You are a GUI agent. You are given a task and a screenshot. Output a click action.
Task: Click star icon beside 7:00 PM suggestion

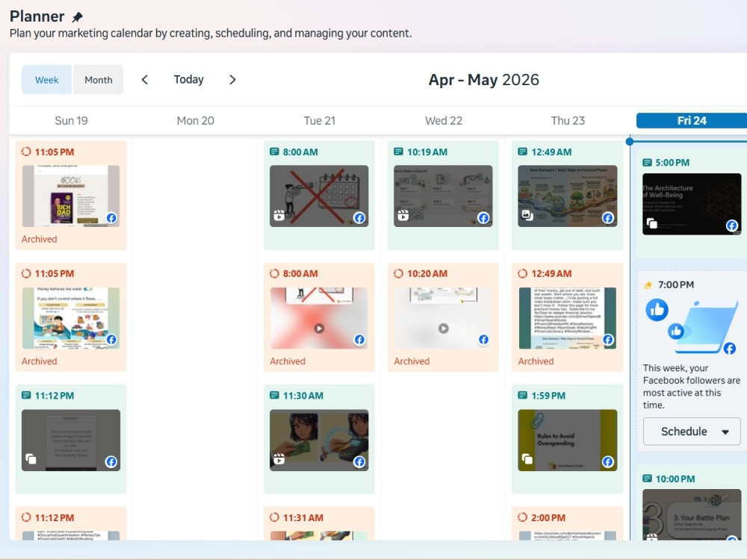point(648,284)
